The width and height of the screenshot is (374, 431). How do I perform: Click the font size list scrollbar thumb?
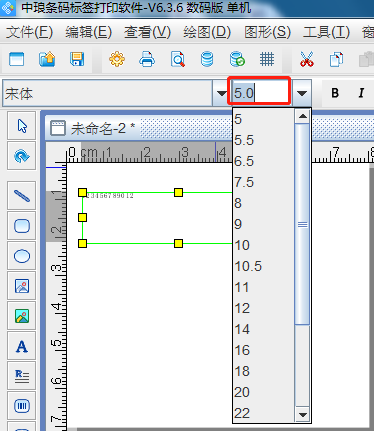(x=303, y=224)
